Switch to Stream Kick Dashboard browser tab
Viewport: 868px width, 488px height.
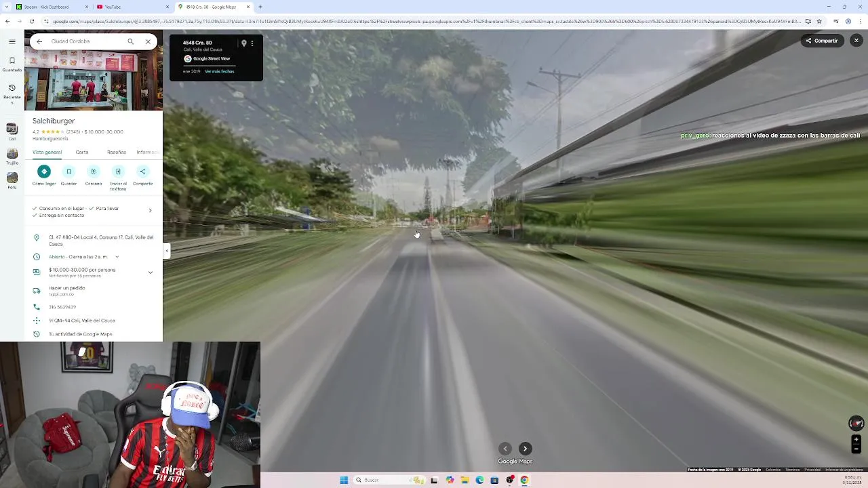click(x=52, y=7)
